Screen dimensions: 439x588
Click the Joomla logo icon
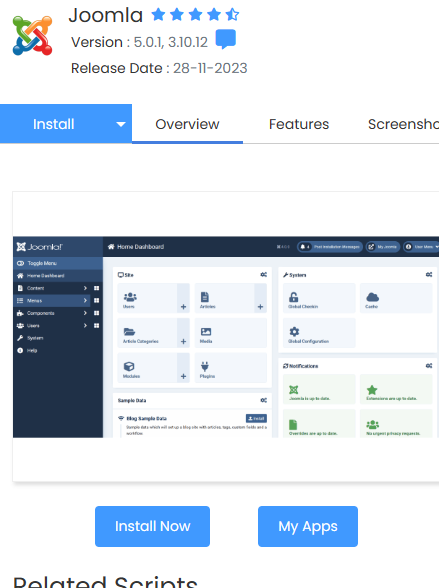(32, 36)
